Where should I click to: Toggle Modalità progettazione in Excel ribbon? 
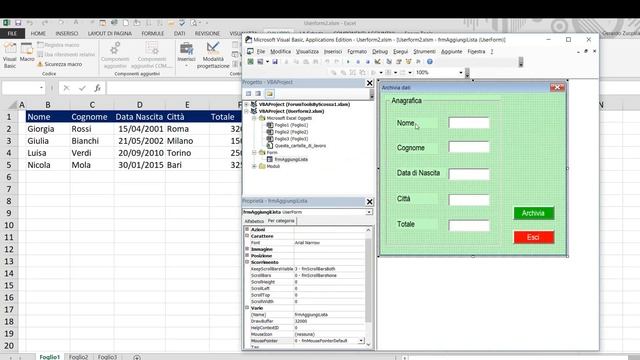(213, 55)
